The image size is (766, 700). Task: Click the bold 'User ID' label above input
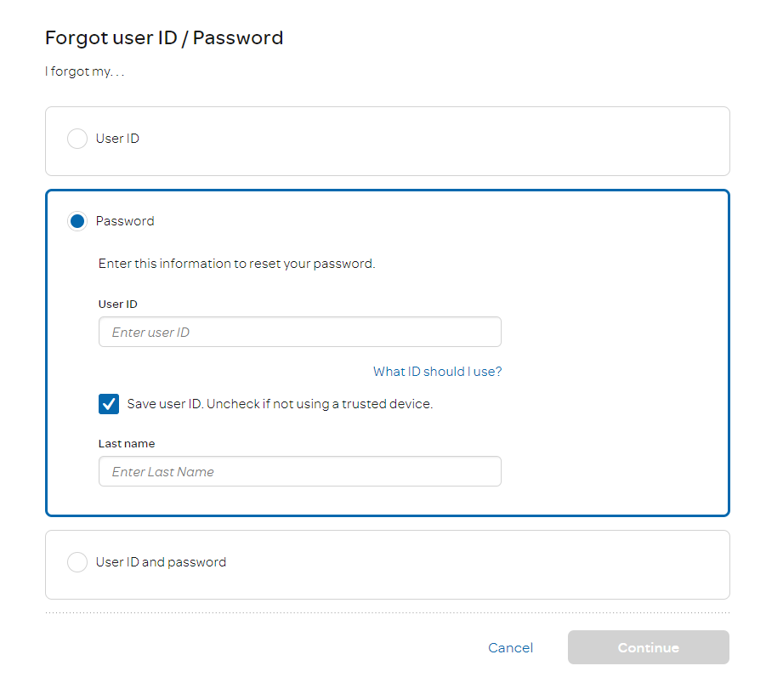click(x=118, y=304)
